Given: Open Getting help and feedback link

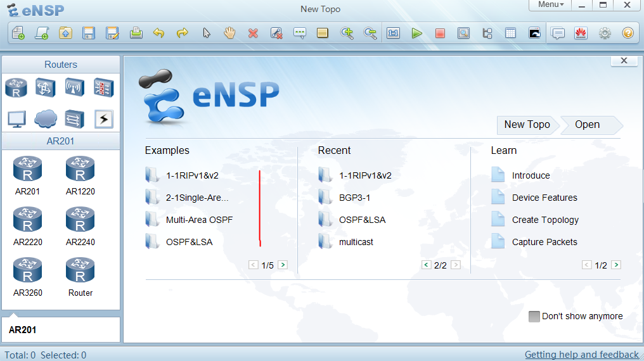Looking at the screenshot, I should [x=582, y=355].
